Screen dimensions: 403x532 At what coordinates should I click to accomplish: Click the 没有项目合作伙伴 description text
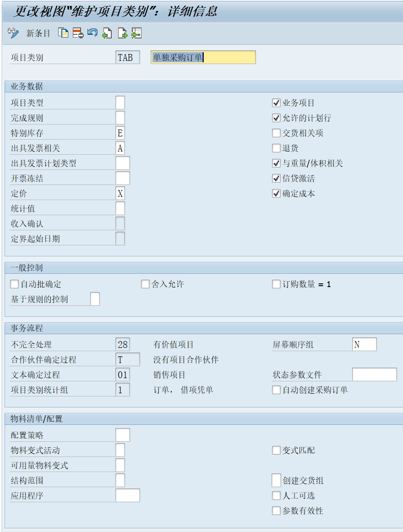tap(186, 360)
